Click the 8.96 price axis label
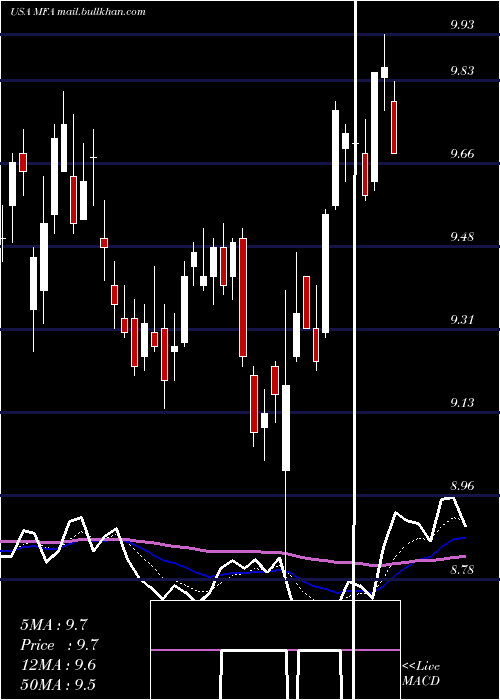 pyautogui.click(x=462, y=486)
